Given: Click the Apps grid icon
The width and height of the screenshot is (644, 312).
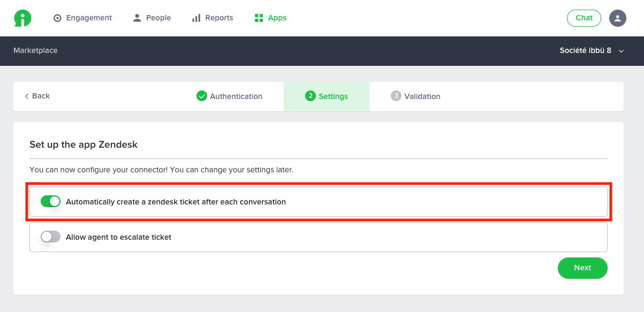Looking at the screenshot, I should click(x=259, y=18).
